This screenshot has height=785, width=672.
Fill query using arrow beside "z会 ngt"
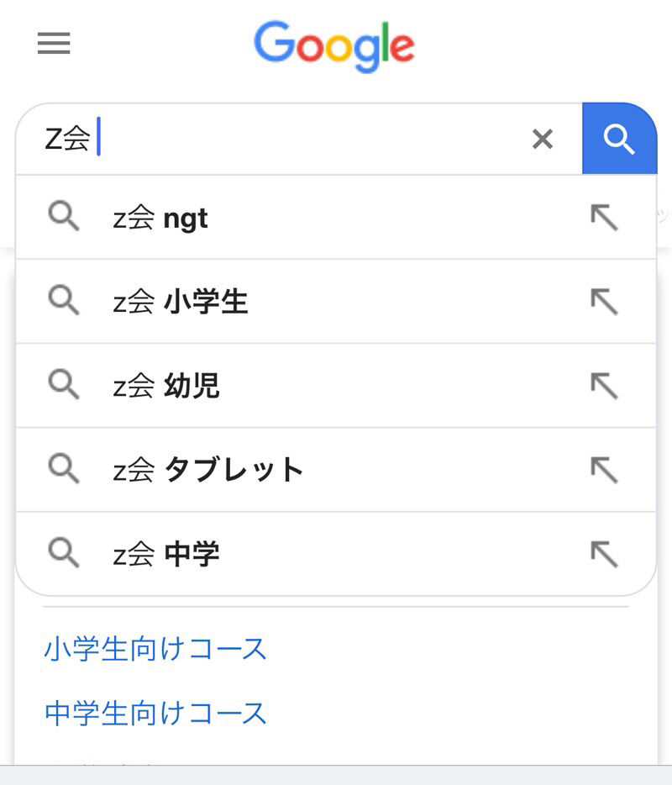coord(605,218)
